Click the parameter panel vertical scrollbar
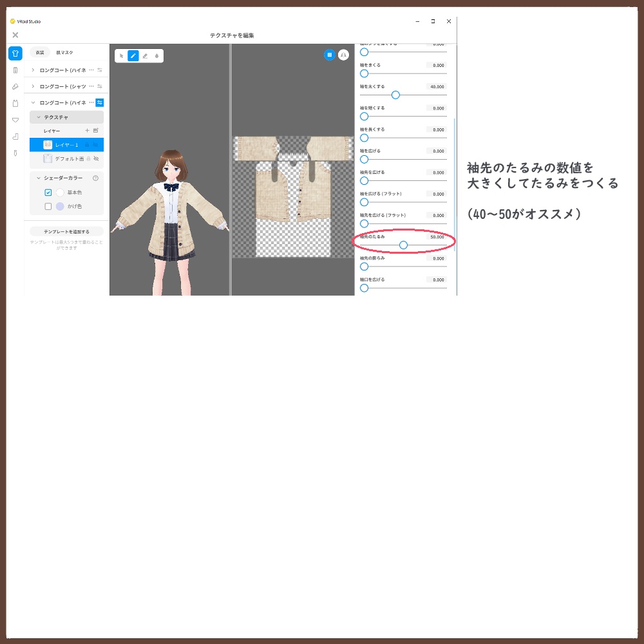Viewport: 644px width, 644px height. (455, 185)
